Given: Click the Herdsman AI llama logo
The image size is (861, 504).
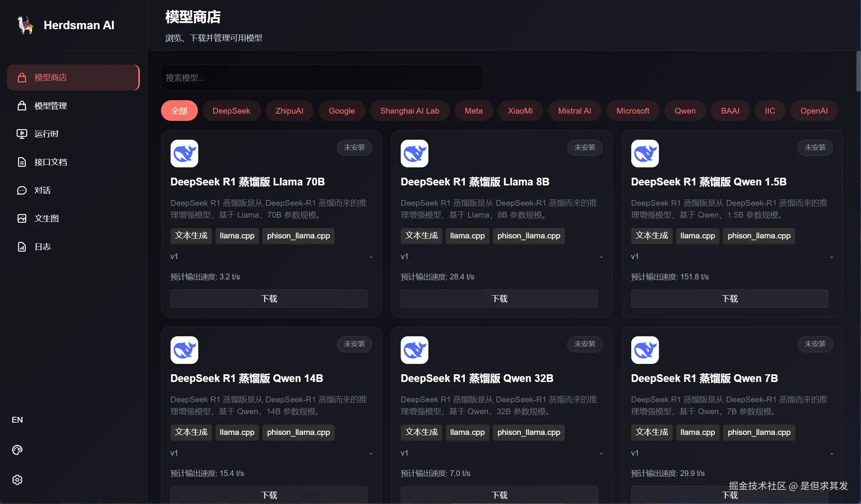Looking at the screenshot, I should (x=25, y=25).
